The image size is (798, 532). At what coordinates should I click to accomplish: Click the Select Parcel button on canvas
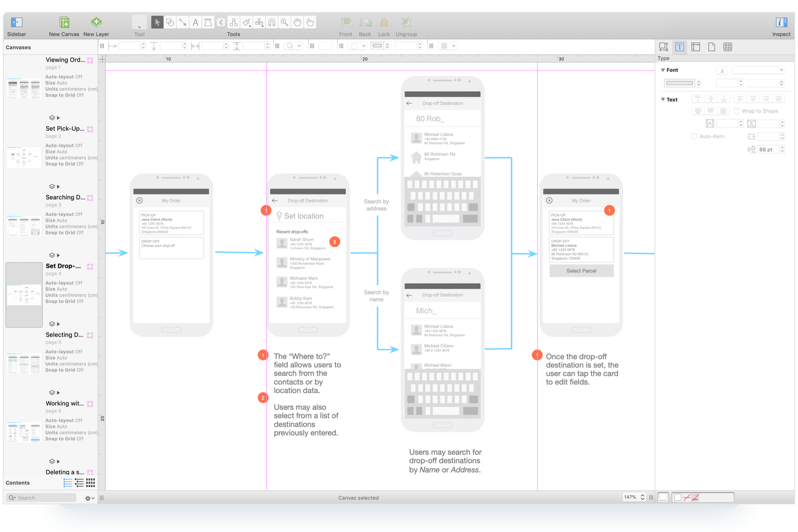pos(582,271)
